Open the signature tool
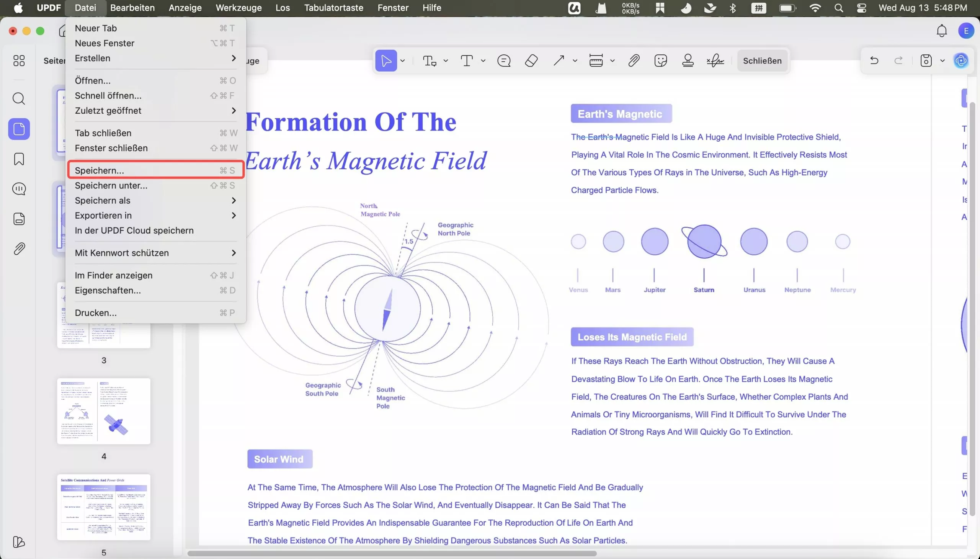 click(x=715, y=60)
